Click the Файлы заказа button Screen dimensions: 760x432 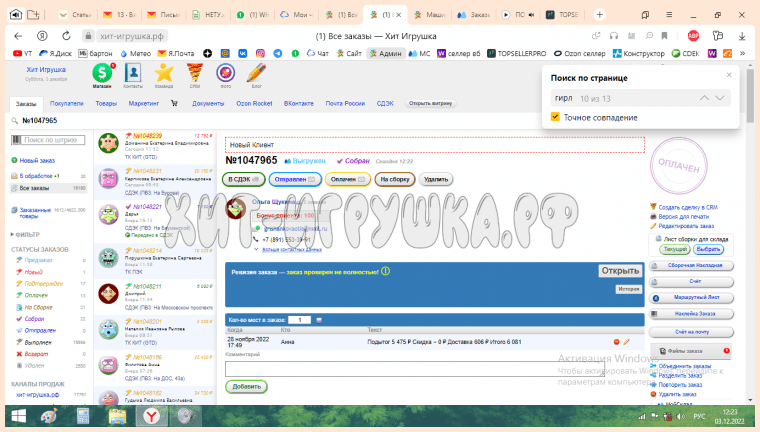(x=691, y=351)
